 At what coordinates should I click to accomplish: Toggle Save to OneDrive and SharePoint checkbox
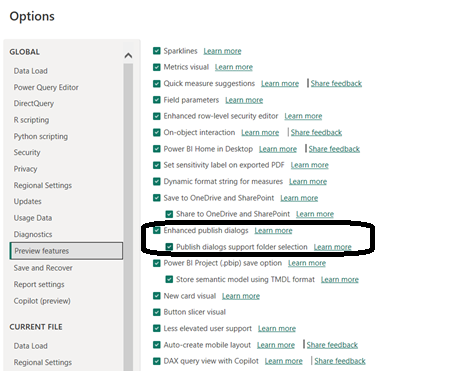[x=157, y=198]
